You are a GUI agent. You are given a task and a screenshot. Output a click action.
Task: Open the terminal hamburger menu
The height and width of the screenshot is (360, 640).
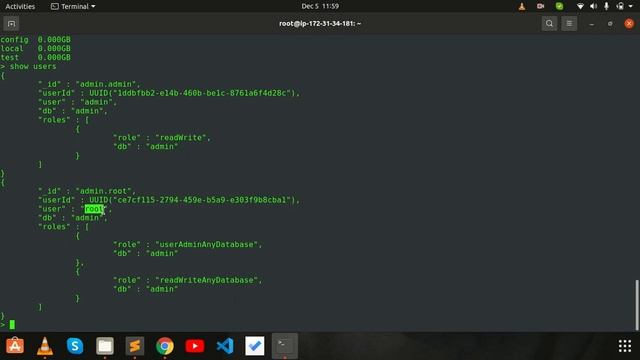[x=569, y=24]
